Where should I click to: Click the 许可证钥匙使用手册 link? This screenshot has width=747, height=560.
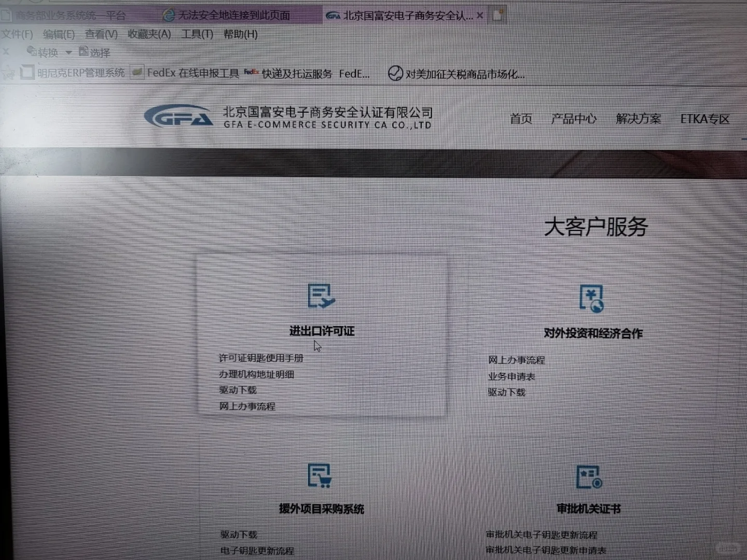pyautogui.click(x=261, y=358)
